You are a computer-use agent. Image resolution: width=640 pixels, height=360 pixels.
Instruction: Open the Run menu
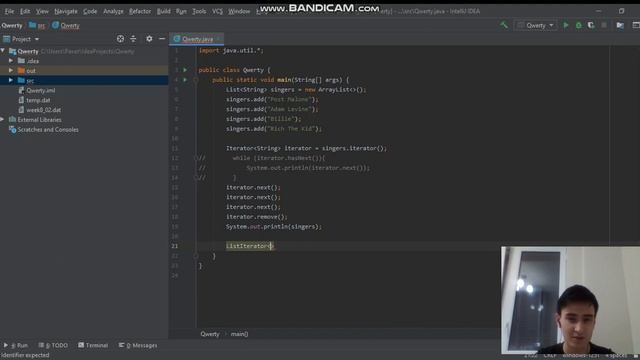click(x=181, y=11)
